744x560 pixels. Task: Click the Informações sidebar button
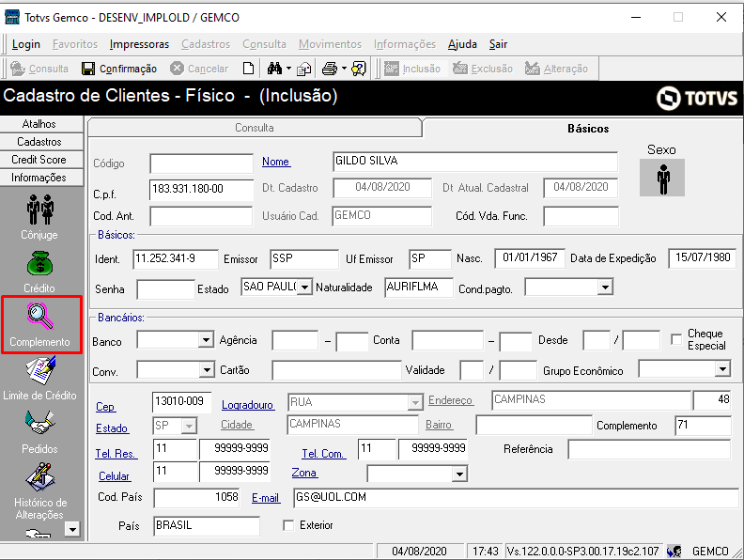pos(41,178)
